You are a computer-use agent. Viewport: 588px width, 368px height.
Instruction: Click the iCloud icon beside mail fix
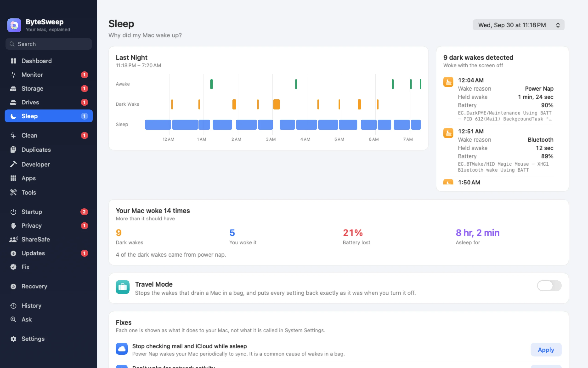click(x=122, y=349)
